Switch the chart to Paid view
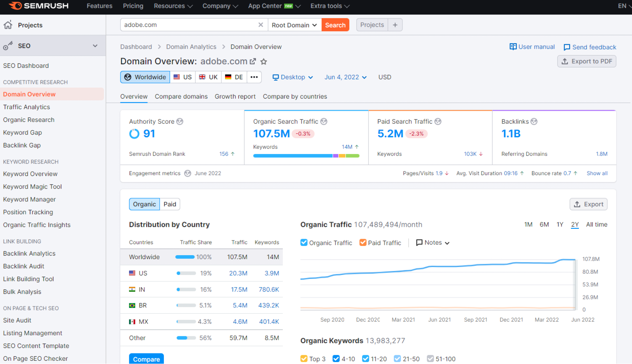Image resolution: width=632 pixels, height=364 pixels. [170, 204]
